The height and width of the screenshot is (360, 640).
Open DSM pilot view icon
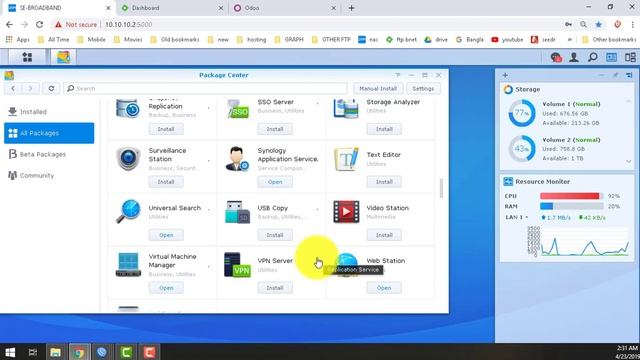630,58
